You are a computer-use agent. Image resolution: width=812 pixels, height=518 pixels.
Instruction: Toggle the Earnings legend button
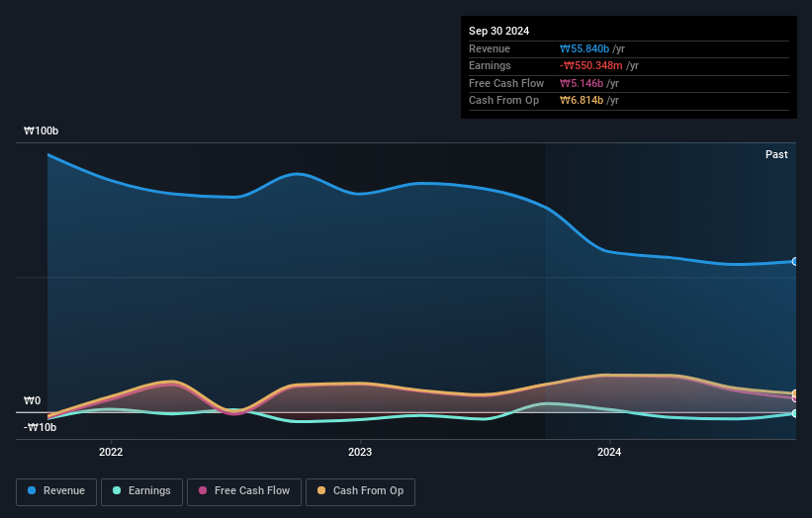tap(141, 491)
